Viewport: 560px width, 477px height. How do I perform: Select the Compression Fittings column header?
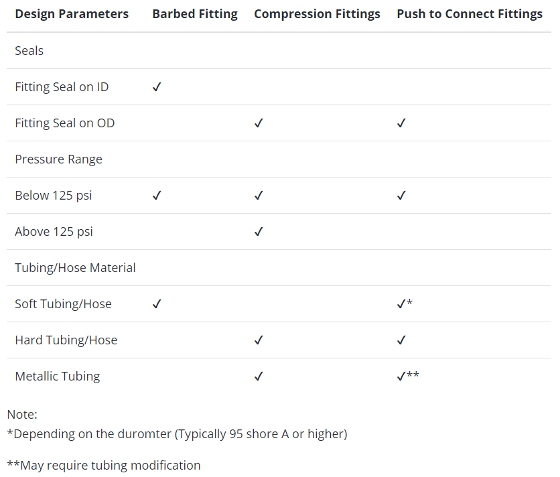point(317,14)
